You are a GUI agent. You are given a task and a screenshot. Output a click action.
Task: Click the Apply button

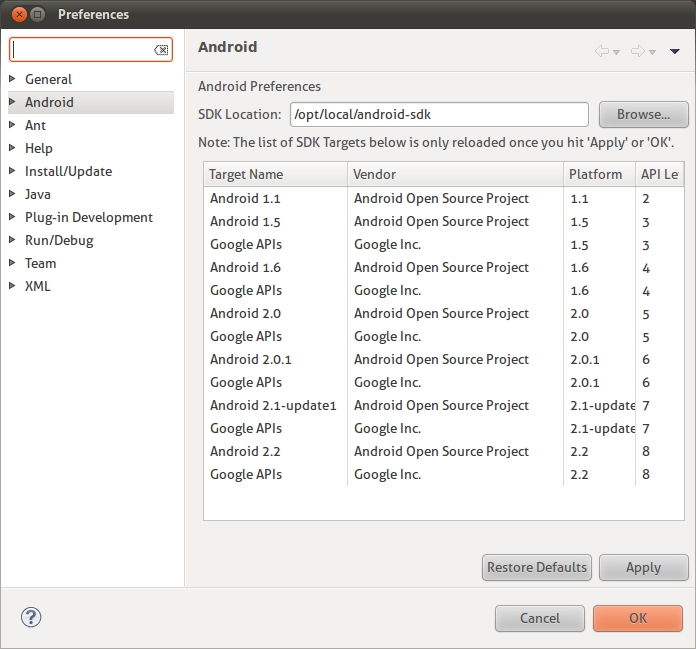tap(643, 567)
